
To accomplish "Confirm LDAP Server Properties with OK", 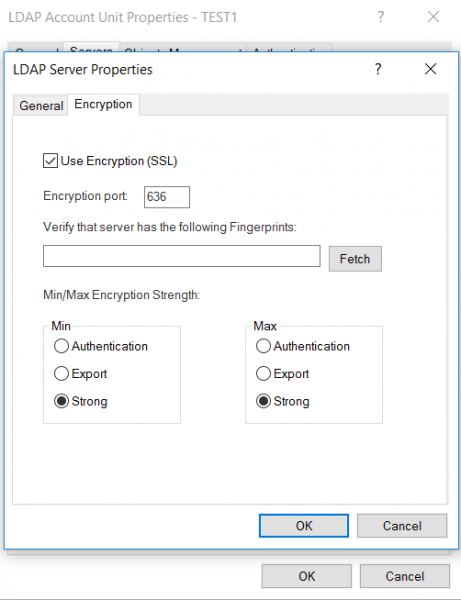I will tap(304, 526).
